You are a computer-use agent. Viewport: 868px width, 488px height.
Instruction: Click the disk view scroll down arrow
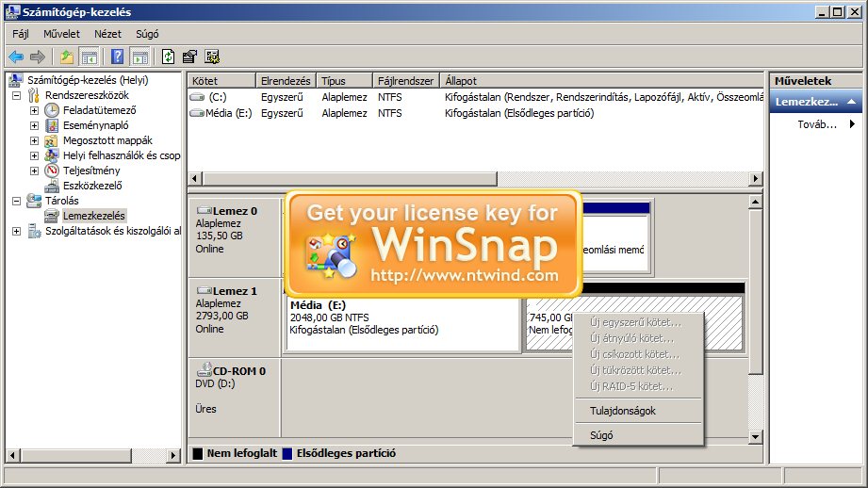point(755,436)
